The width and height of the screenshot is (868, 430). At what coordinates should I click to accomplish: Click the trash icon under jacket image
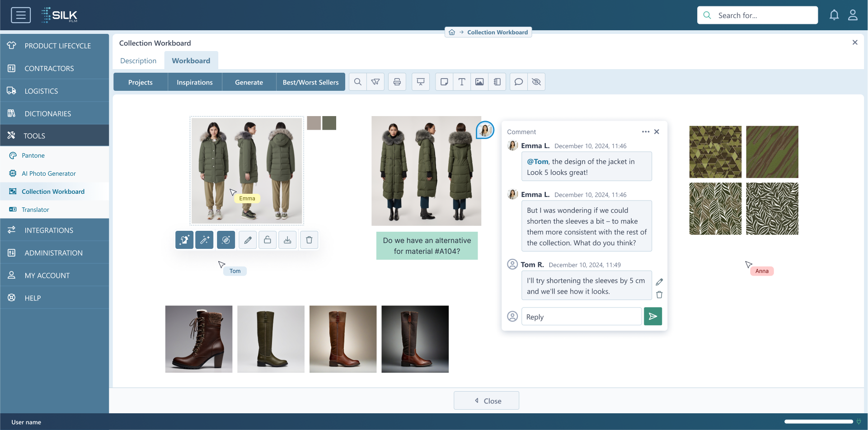click(x=309, y=240)
